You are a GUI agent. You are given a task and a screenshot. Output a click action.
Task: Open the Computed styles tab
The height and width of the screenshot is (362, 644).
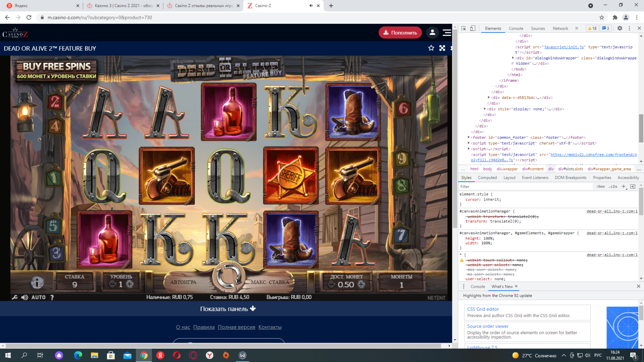click(x=487, y=178)
